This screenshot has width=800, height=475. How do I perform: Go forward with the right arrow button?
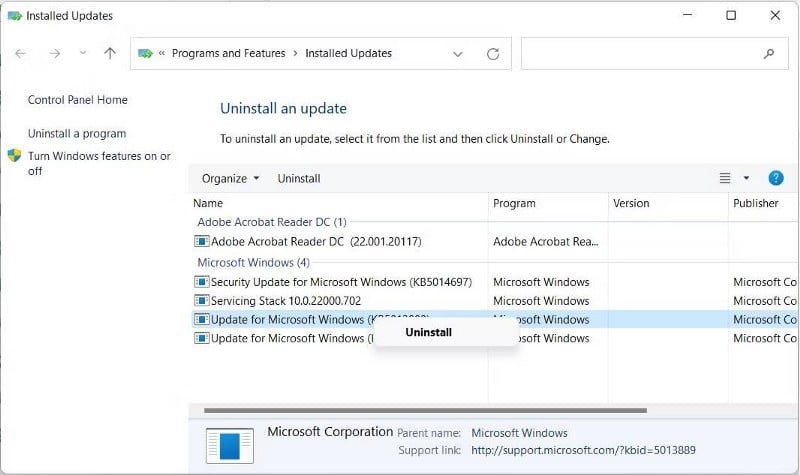tap(55, 53)
